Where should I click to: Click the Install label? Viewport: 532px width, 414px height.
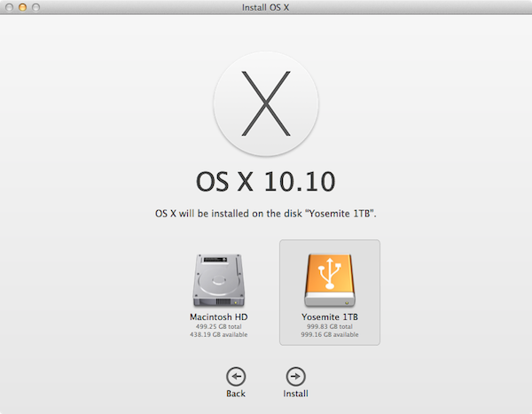pyautogui.click(x=295, y=394)
